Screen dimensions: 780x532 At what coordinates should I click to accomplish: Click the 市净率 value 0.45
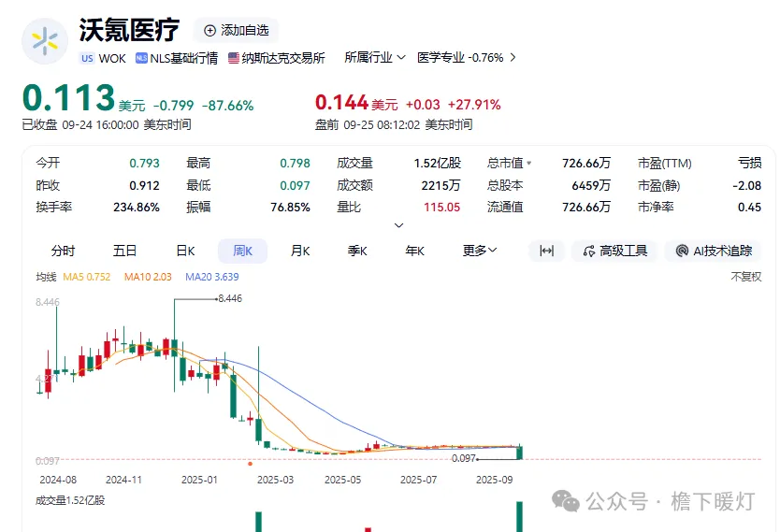click(x=750, y=208)
